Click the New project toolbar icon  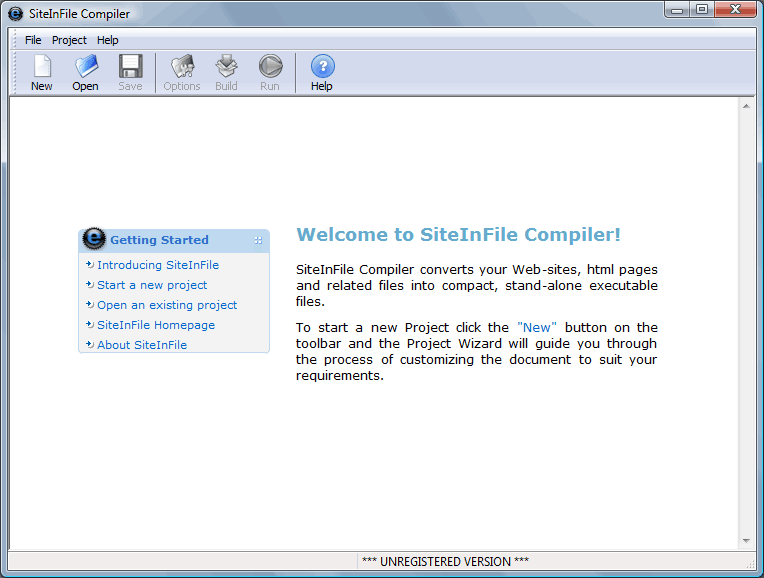(x=41, y=67)
